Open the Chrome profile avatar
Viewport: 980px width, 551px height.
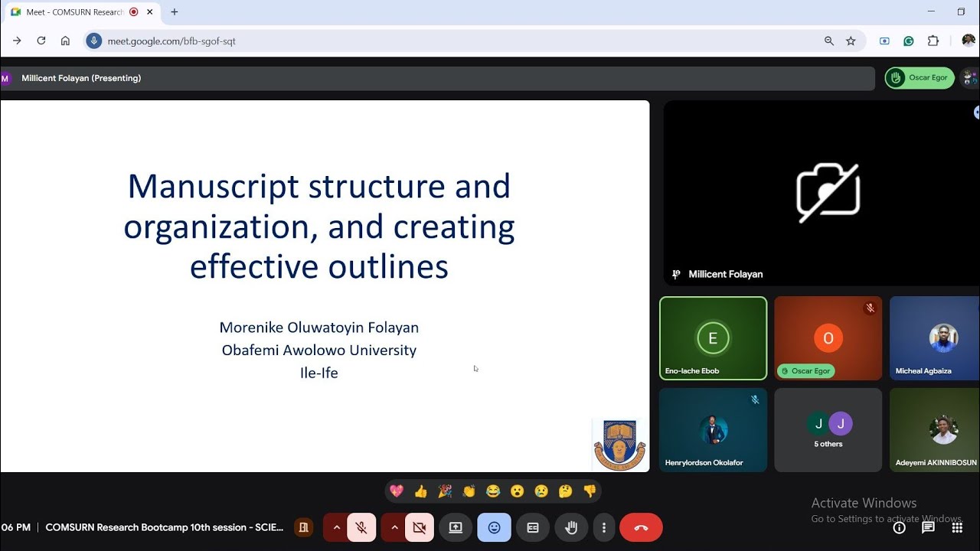(x=968, y=41)
